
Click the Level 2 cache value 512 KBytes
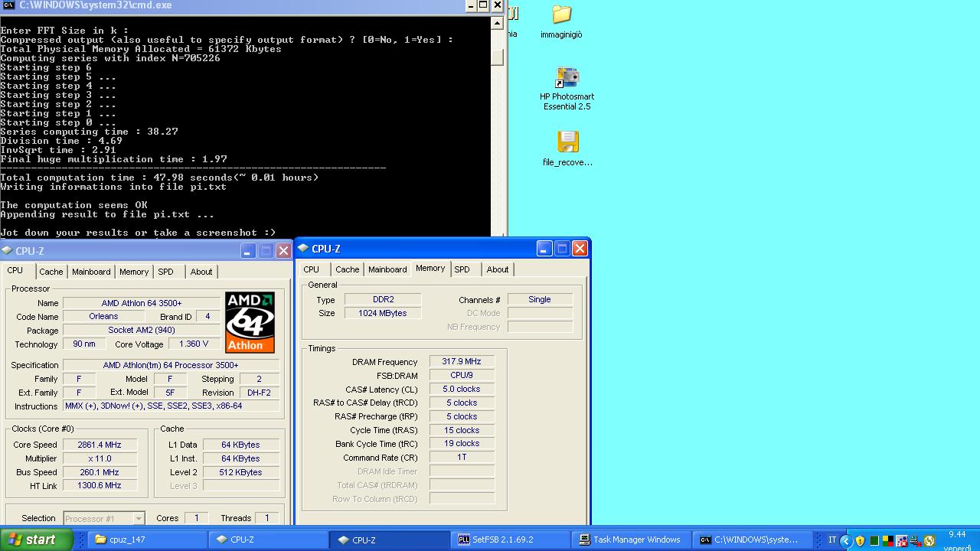240,472
